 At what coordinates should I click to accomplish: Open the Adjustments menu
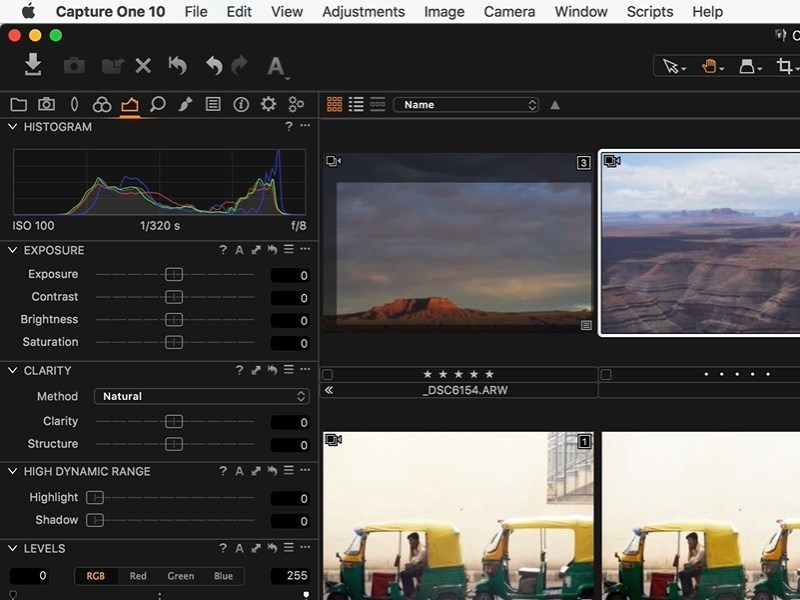(363, 12)
